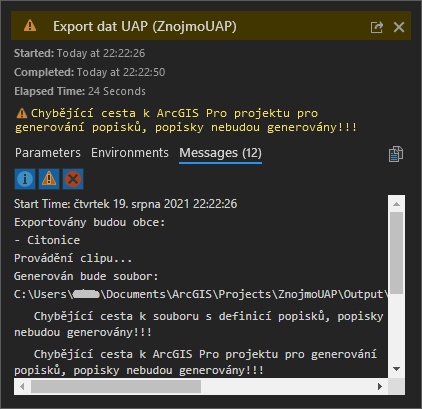This screenshot has width=422, height=409.
Task: Toggle the error messages filter
Action: 73,179
